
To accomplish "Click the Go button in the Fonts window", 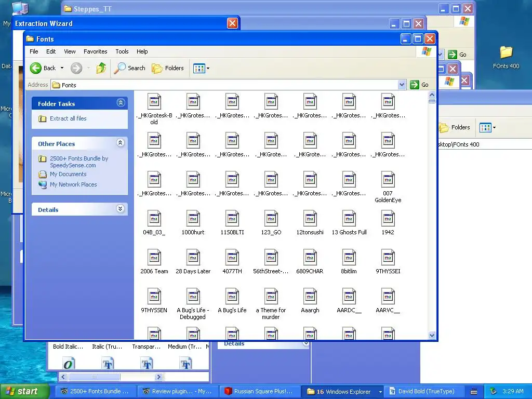I will coord(419,85).
